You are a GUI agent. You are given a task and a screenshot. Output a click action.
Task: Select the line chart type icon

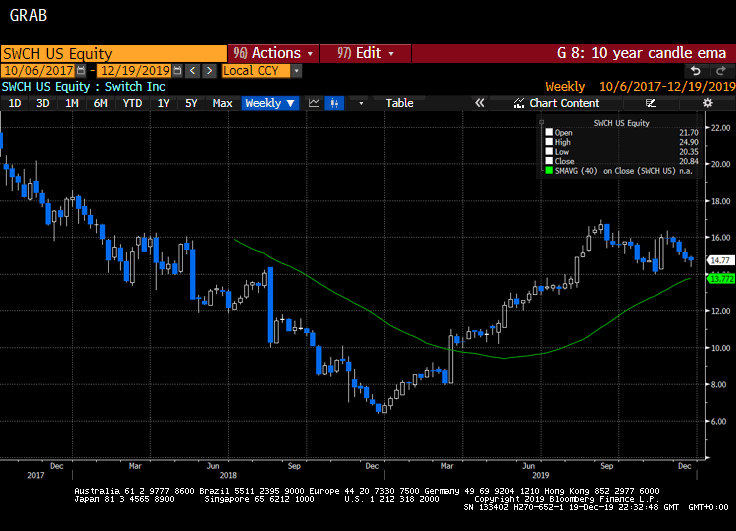tap(314, 103)
